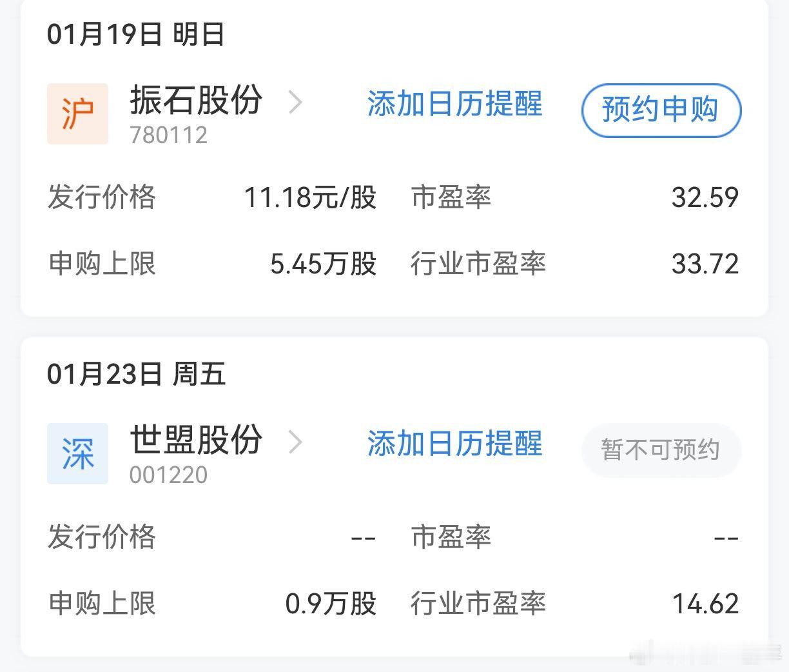Screen dimensions: 789x672
Task: Expand details for 世盟股份 via its chevron
Action: (x=297, y=442)
